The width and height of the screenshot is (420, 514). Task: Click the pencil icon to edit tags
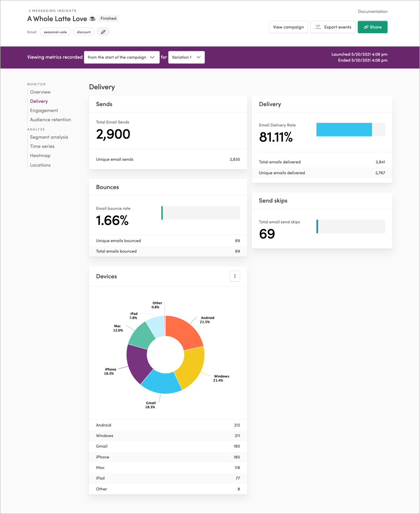103,31
